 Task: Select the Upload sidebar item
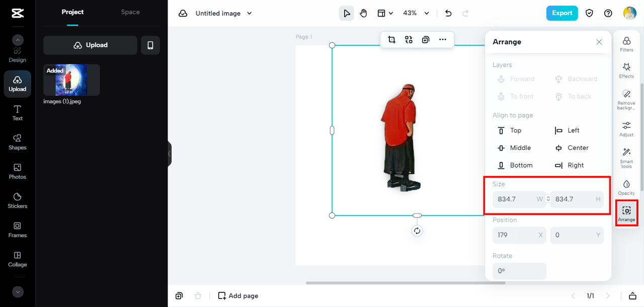[17, 84]
